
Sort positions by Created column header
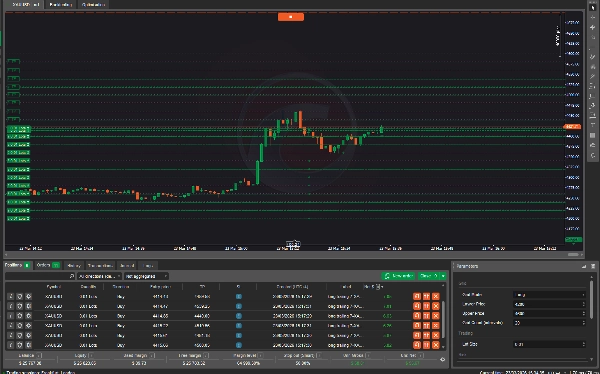click(x=292, y=286)
